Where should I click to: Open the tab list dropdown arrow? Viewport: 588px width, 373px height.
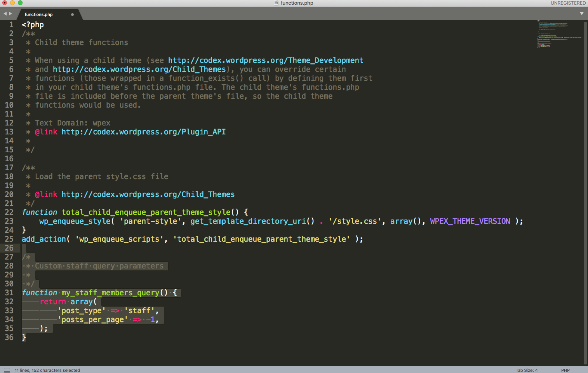pos(581,14)
